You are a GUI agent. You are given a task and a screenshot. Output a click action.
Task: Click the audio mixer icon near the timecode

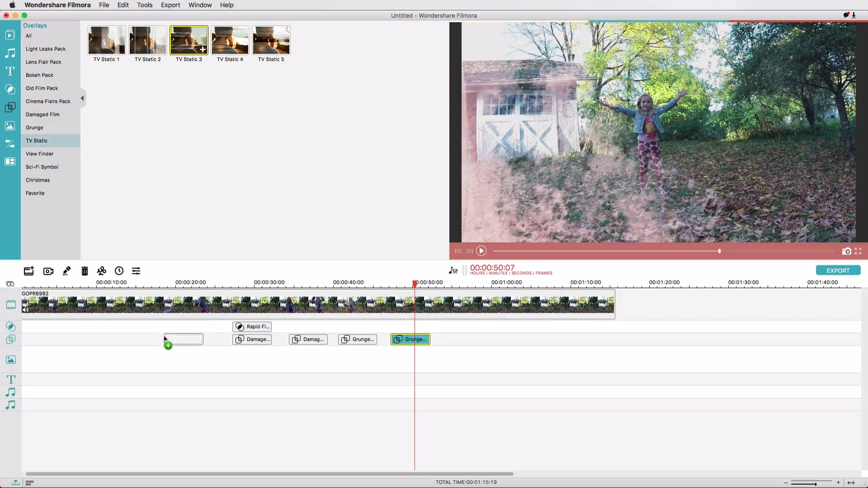coord(453,270)
